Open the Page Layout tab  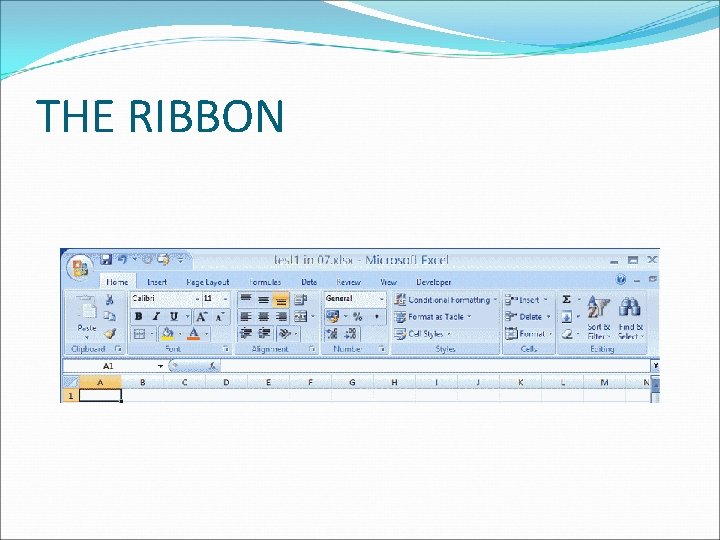[x=208, y=282]
